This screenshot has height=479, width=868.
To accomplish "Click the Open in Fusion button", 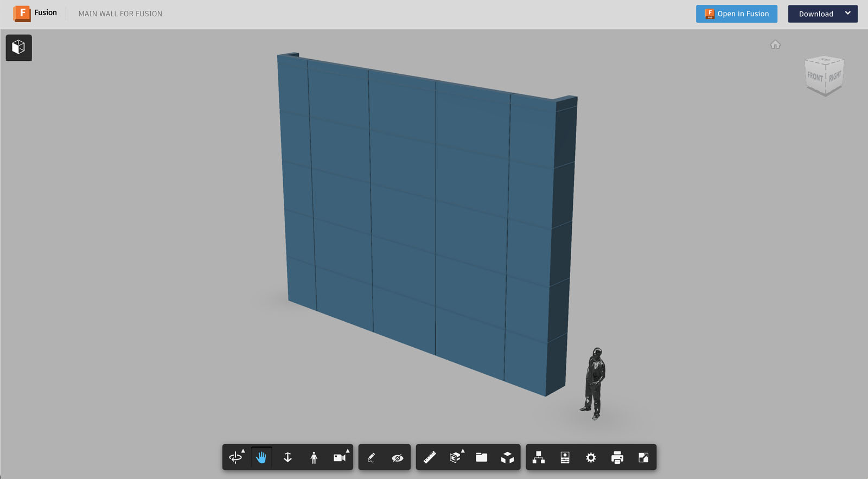I will 736,14.
